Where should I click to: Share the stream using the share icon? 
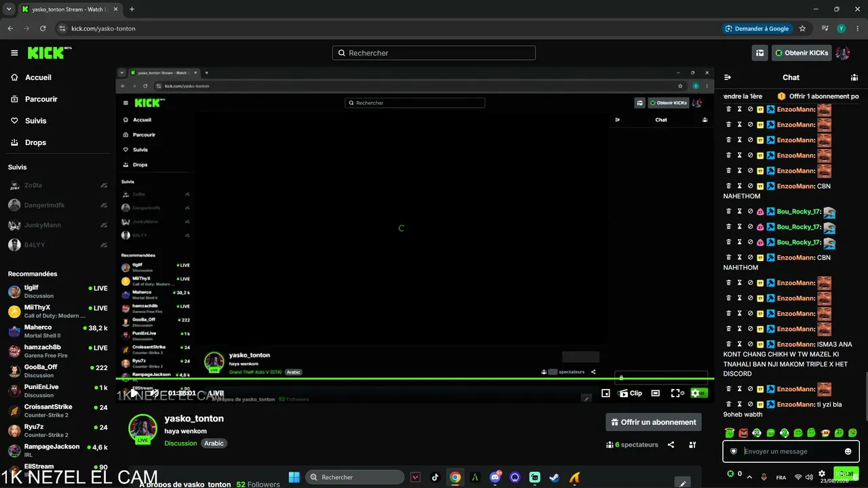point(671,445)
